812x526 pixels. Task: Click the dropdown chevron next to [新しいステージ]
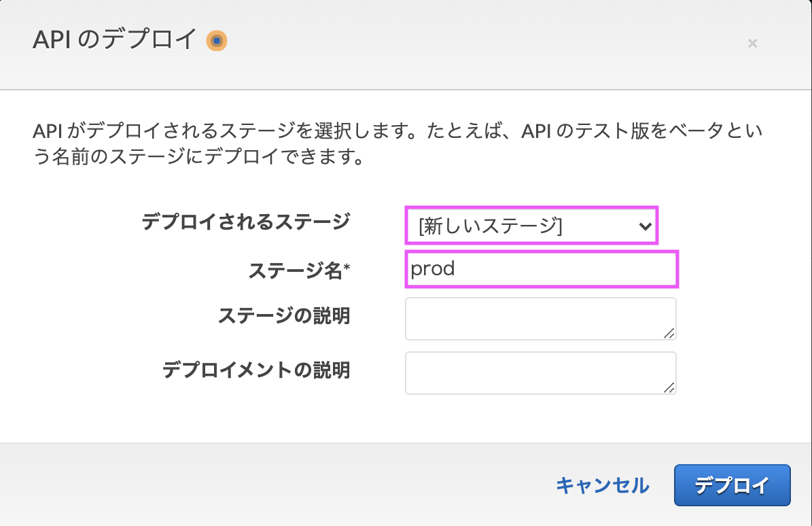click(x=644, y=226)
